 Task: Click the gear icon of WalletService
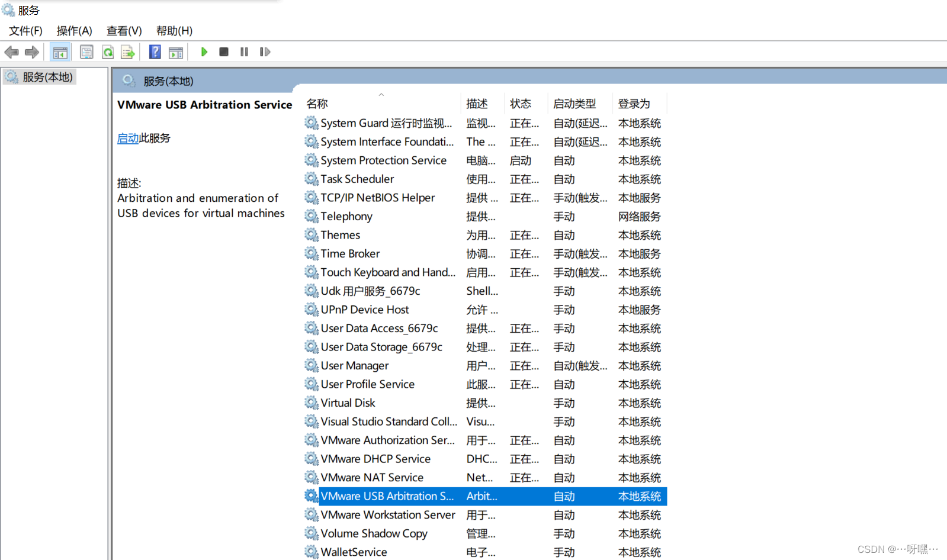click(x=312, y=552)
